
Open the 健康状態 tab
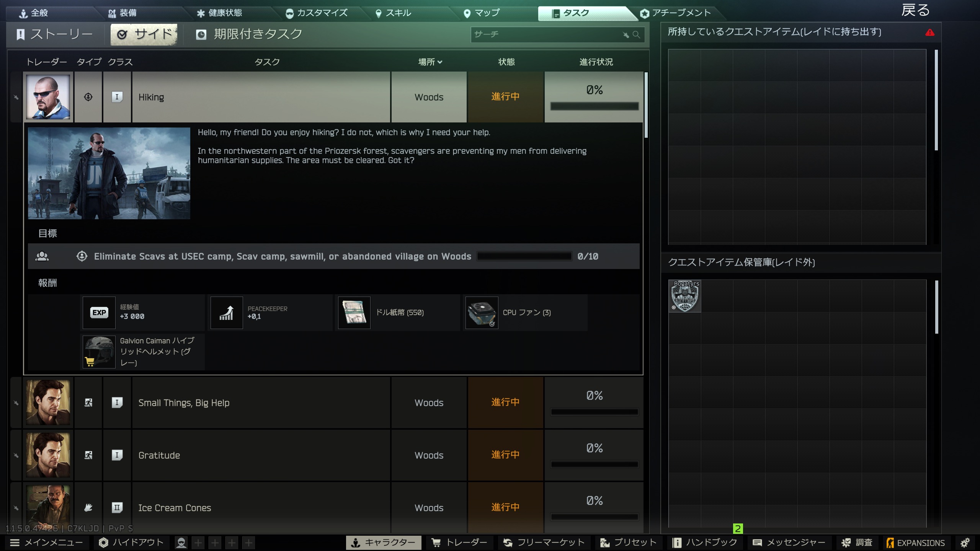point(219,13)
